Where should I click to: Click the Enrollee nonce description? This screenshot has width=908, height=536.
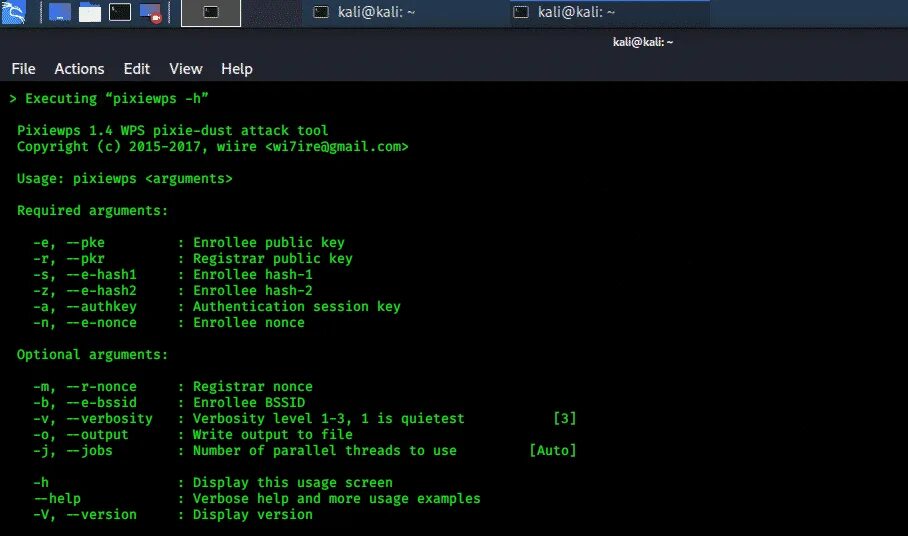click(x=248, y=323)
